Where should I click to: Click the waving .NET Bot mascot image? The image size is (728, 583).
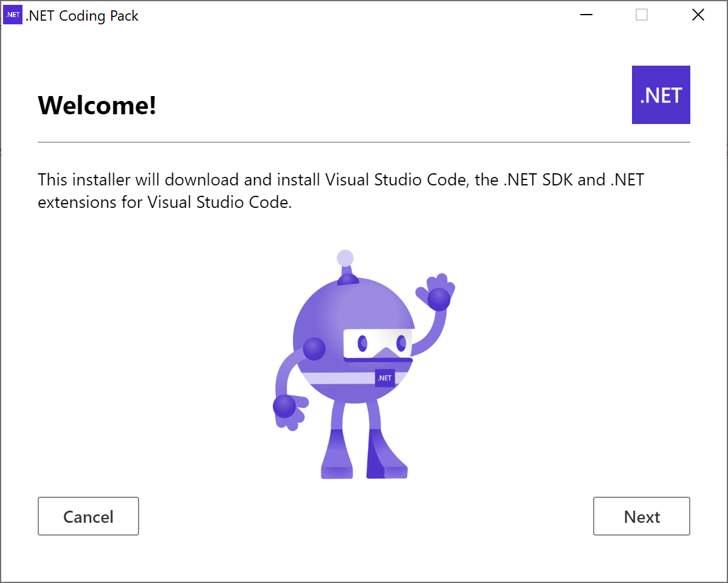[x=363, y=364]
